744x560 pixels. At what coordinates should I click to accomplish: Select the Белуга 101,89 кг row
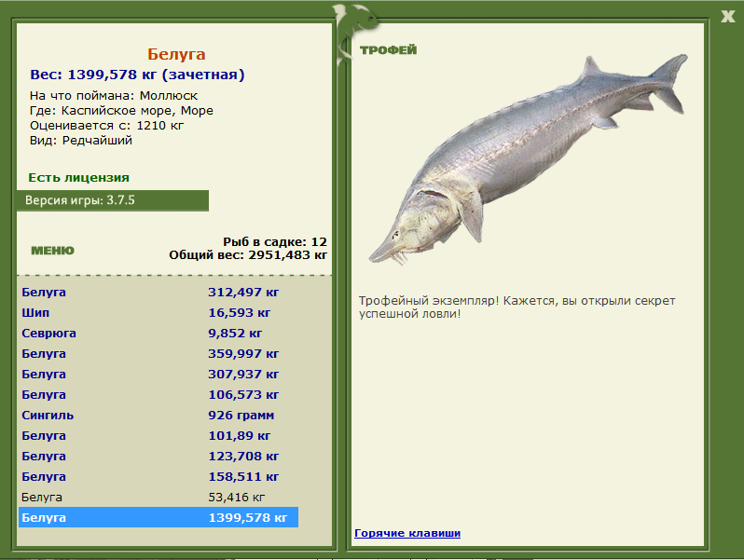(158, 435)
